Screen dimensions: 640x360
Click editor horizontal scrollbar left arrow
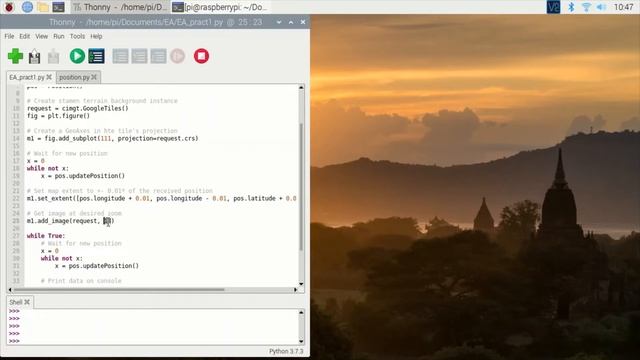[x=10, y=290]
